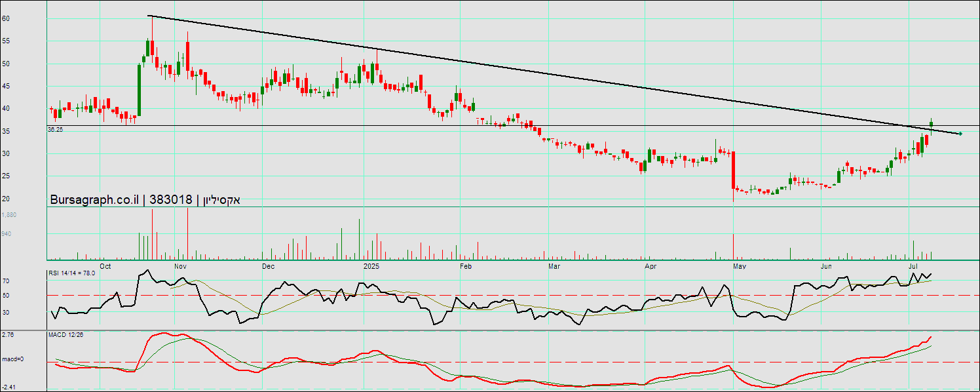
Task: Click the Nov month label
Action: [181, 266]
